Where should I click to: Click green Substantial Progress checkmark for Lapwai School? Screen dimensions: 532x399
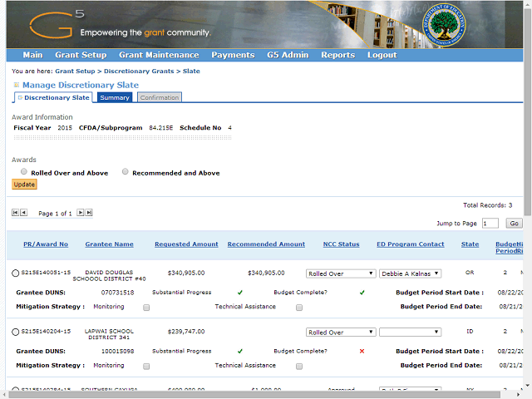pos(240,351)
